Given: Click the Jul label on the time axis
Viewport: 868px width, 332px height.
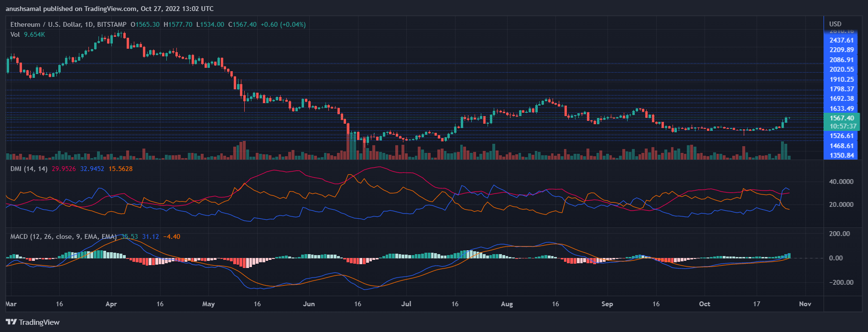Looking at the screenshot, I should (406, 304).
